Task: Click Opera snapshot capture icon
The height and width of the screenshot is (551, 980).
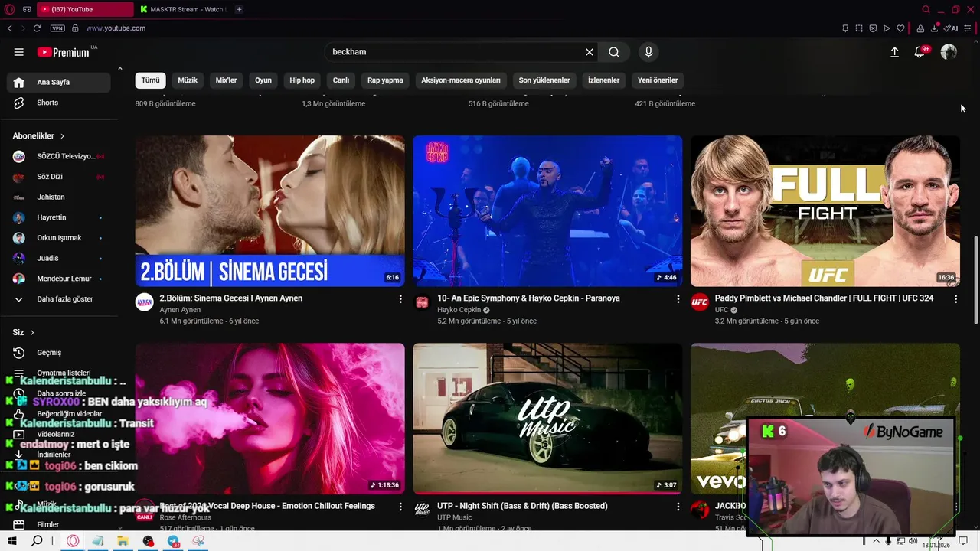Action: click(859, 28)
